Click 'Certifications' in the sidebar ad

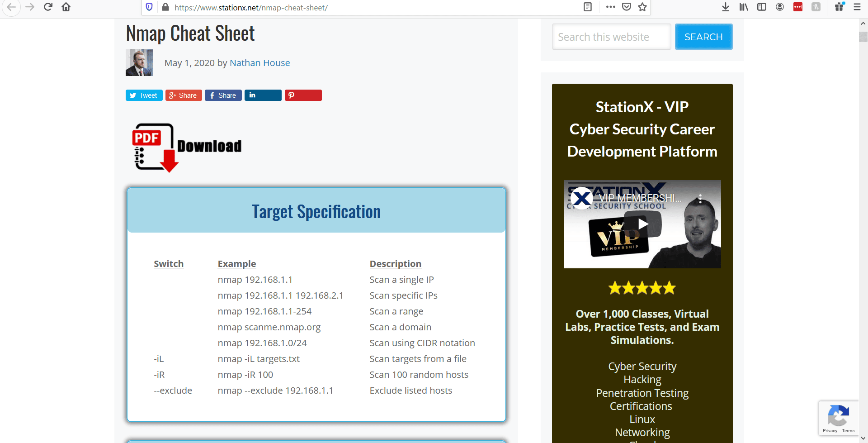click(641, 406)
